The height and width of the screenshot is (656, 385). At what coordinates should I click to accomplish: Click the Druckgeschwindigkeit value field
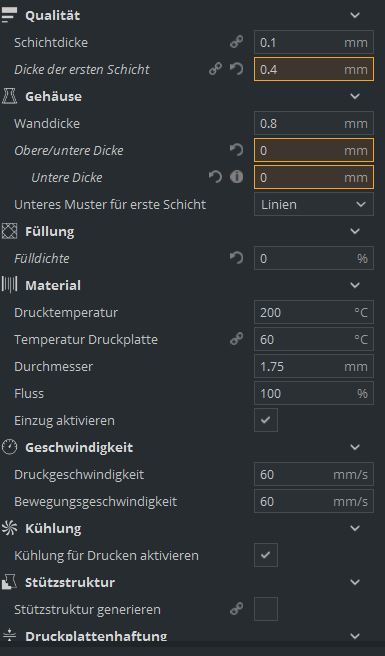click(x=314, y=474)
